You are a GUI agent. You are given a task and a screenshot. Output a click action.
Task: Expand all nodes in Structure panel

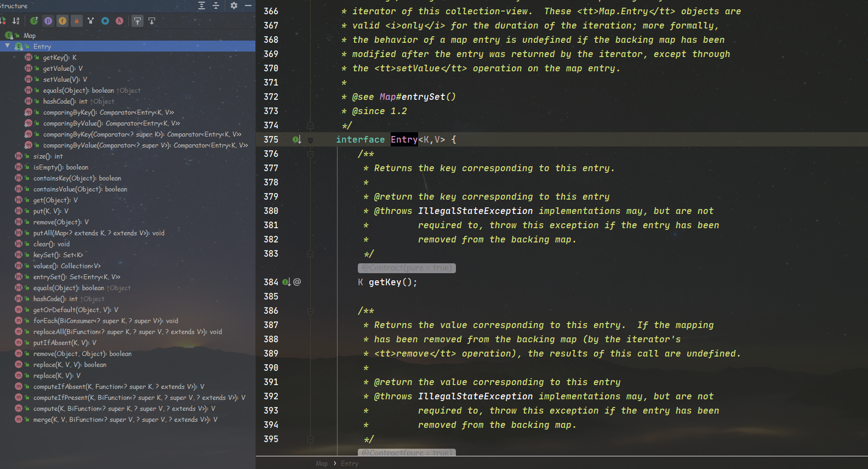tap(202, 5)
